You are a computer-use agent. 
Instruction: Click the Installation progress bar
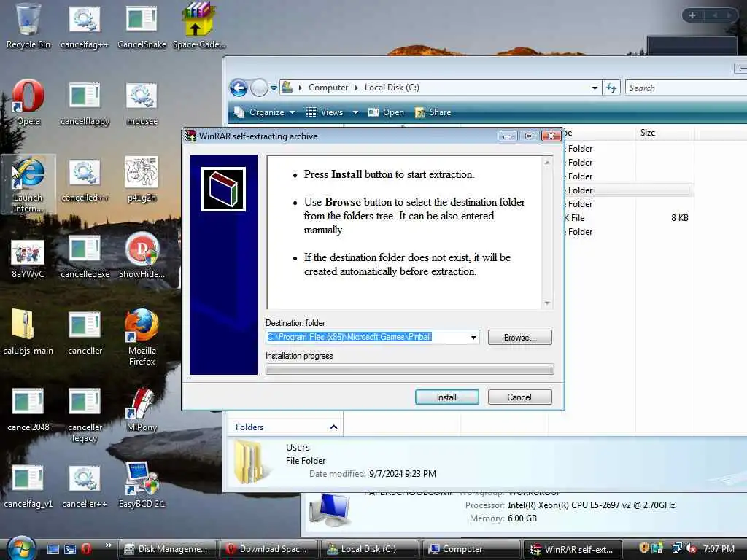410,369
